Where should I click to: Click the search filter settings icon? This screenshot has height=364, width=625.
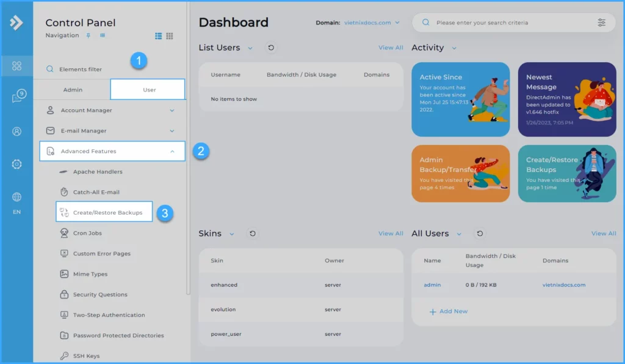[602, 23]
